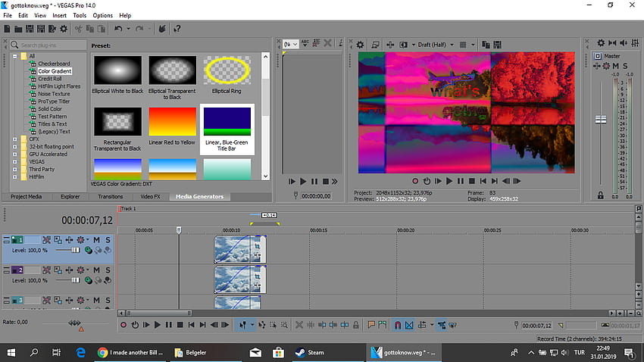The image size is (644, 362).
Task: Choose the Elliptical Ring preset thumbnail
Action: 227,70
